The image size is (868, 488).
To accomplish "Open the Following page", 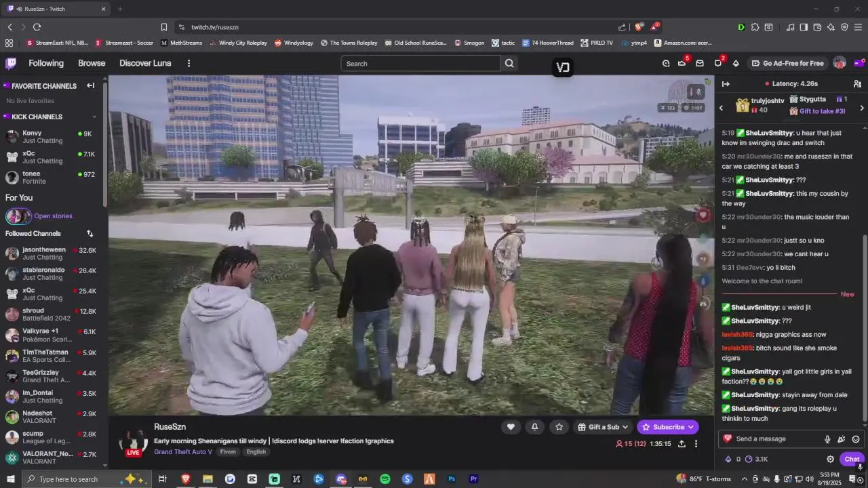I will [x=46, y=63].
